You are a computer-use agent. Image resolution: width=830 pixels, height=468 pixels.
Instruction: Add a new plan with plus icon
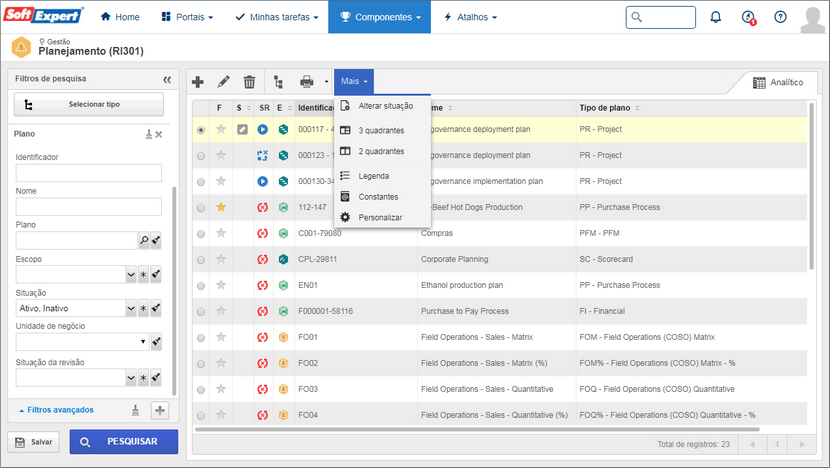coord(198,82)
